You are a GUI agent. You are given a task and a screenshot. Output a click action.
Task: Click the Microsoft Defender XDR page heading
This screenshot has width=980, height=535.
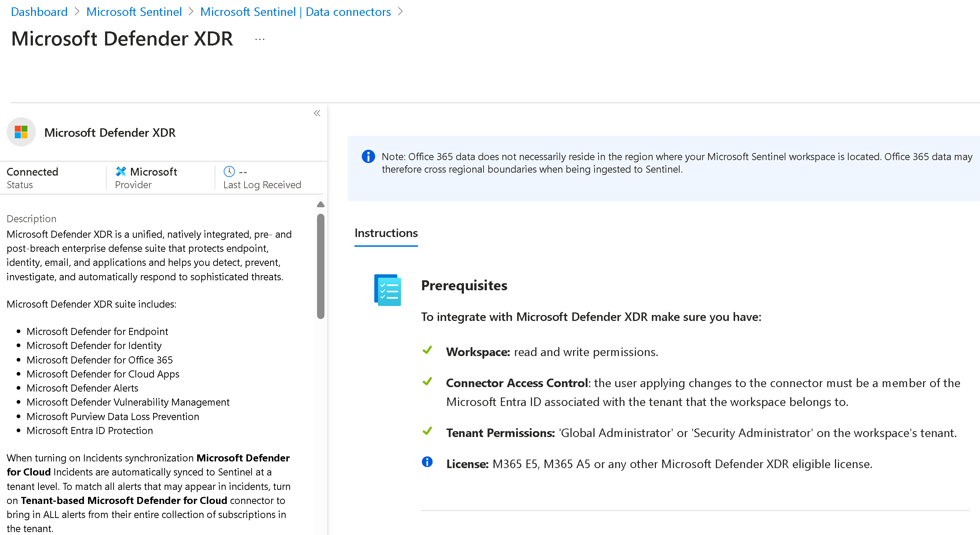pyautogui.click(x=122, y=39)
